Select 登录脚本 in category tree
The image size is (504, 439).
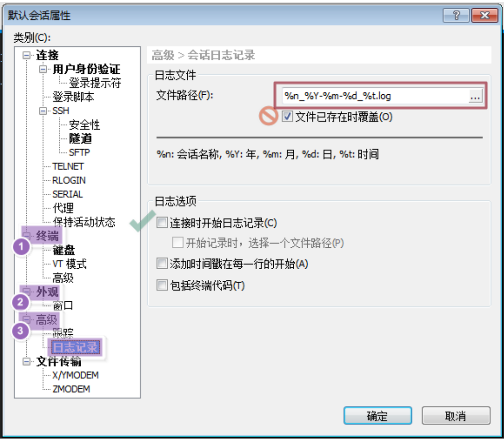pyautogui.click(x=73, y=97)
